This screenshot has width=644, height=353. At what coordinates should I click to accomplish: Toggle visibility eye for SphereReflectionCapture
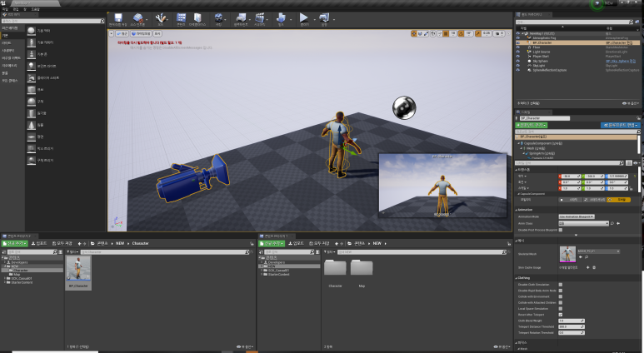[x=518, y=70]
